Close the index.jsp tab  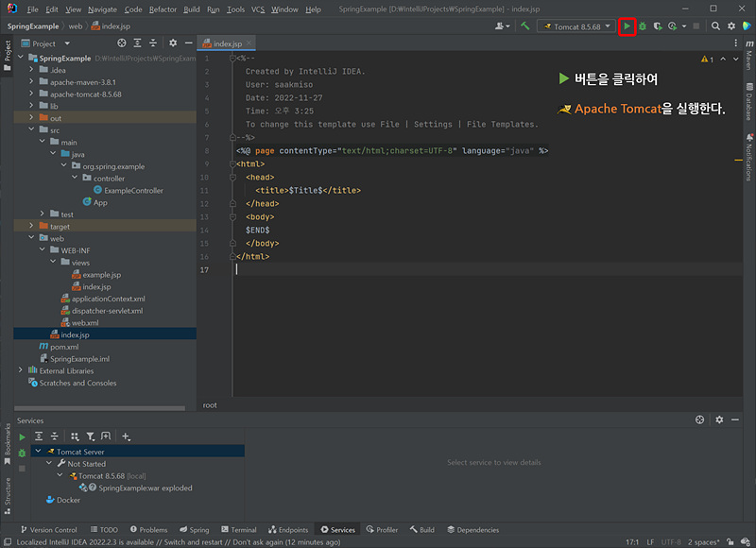click(249, 43)
